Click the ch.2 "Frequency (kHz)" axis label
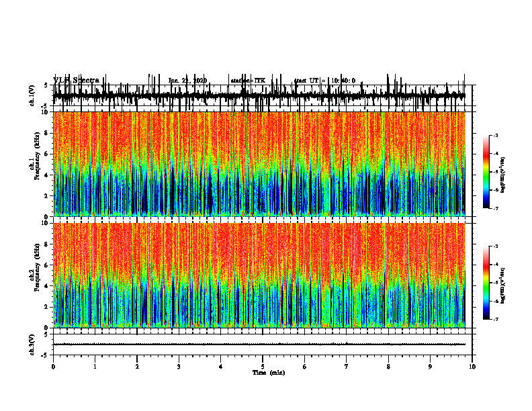 (37, 267)
